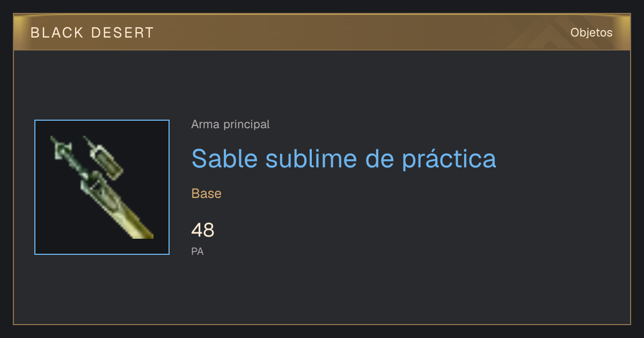The height and width of the screenshot is (338, 644).
Task: Click the word principal in category label
Action: [246, 124]
